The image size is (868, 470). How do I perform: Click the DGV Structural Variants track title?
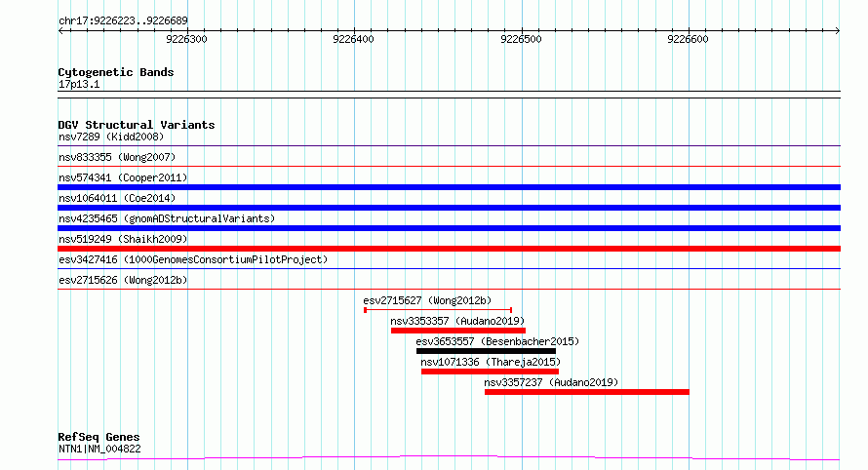point(137,125)
